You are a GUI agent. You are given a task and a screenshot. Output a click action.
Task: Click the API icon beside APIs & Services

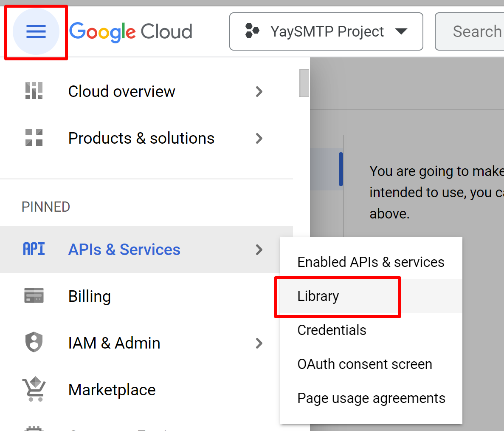coord(34,249)
